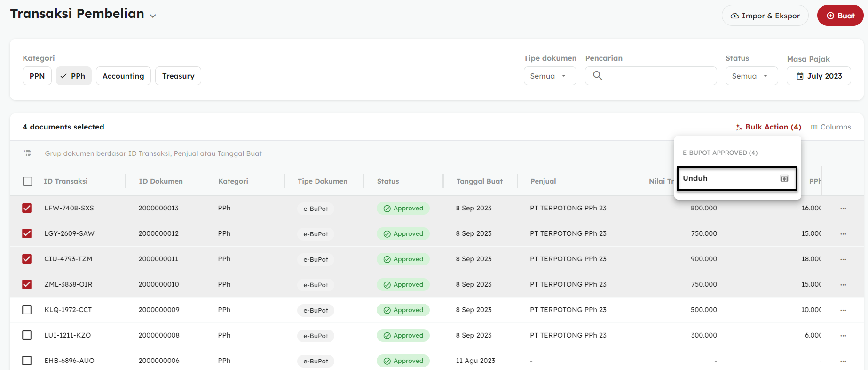
Task: Open Impor & Ekspor
Action: click(x=765, y=16)
